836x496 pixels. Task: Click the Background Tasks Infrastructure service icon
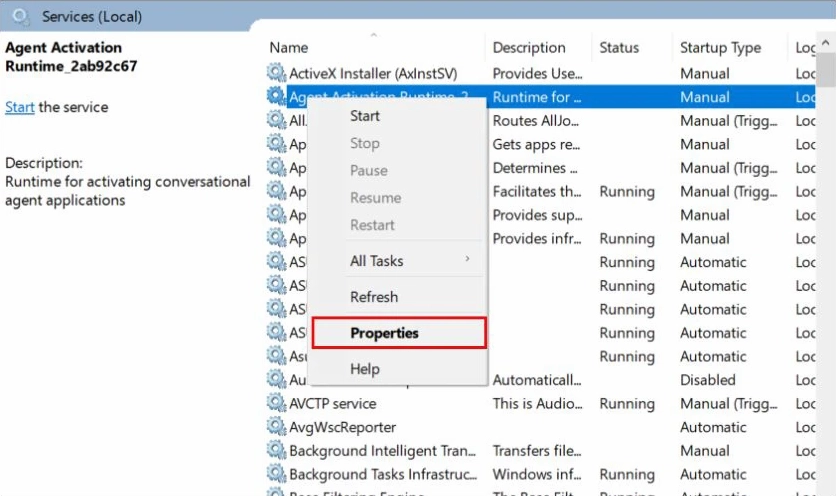coord(276,475)
